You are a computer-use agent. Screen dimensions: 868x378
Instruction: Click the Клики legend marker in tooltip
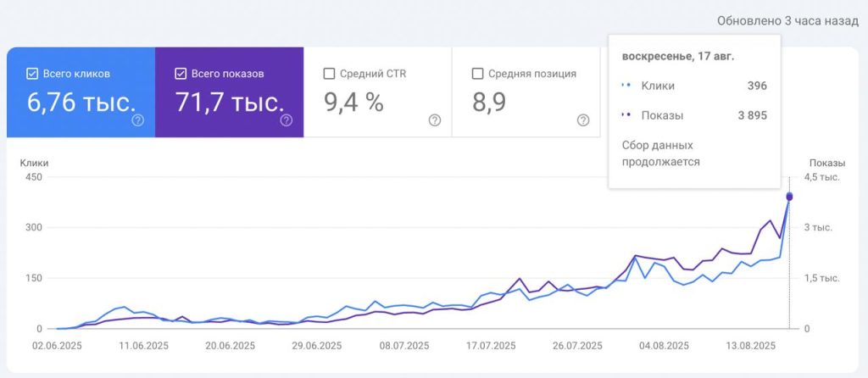pos(626,86)
